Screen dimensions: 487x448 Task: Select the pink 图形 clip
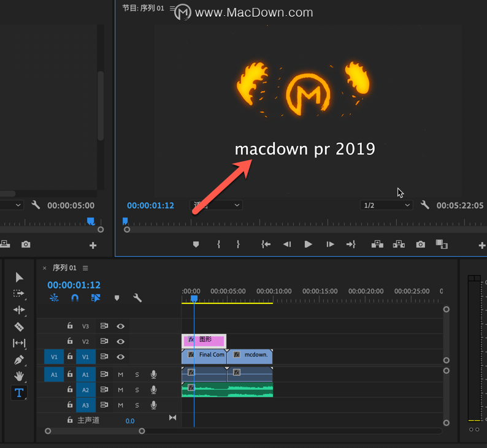tap(204, 341)
